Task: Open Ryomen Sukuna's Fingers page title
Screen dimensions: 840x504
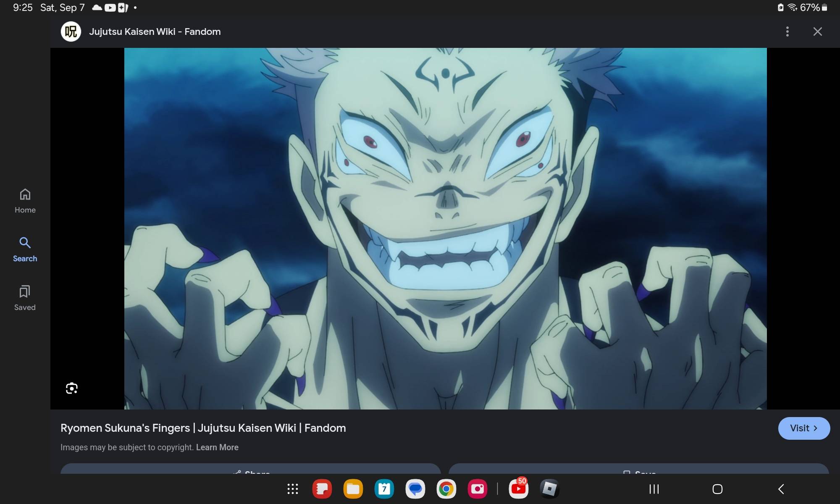Action: click(x=203, y=428)
